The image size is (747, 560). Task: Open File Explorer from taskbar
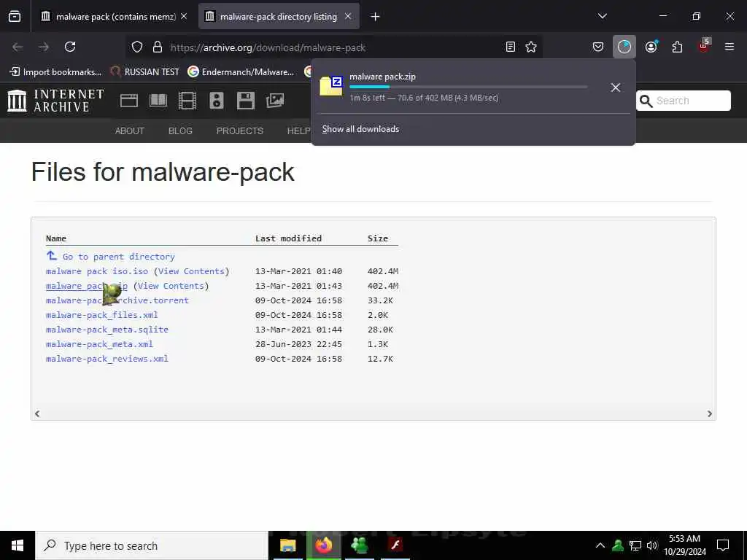pos(287,545)
